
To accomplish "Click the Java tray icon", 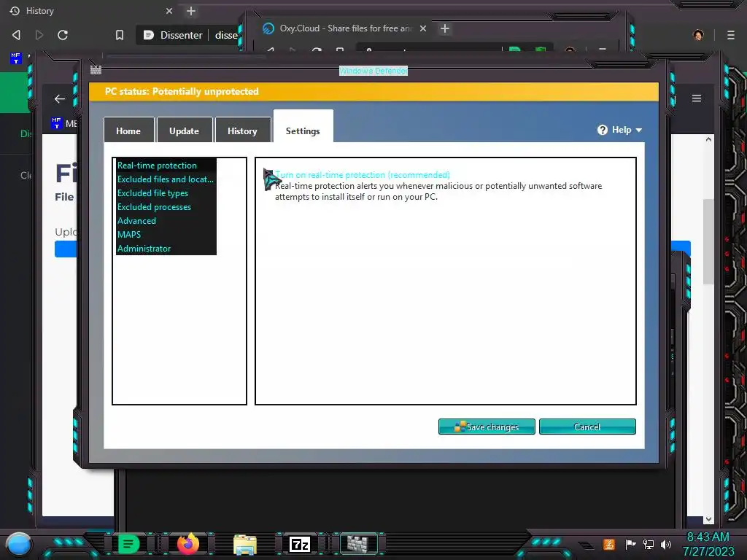I will coord(609,544).
